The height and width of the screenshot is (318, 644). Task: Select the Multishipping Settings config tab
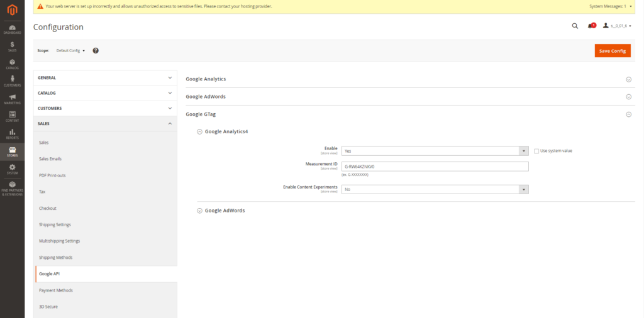pyautogui.click(x=106, y=241)
